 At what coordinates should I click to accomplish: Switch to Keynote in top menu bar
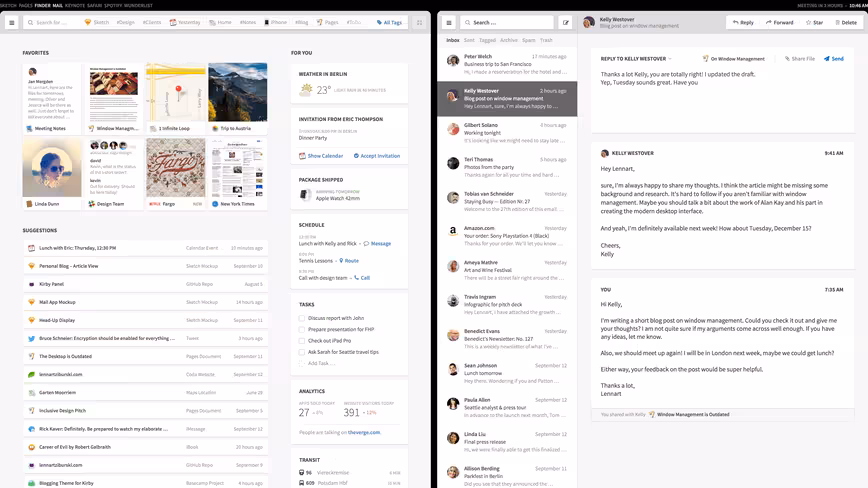[75, 6]
